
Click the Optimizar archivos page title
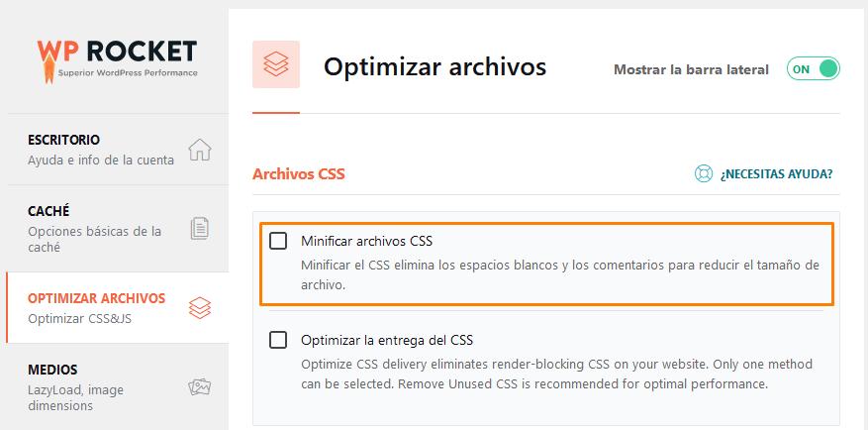click(434, 67)
